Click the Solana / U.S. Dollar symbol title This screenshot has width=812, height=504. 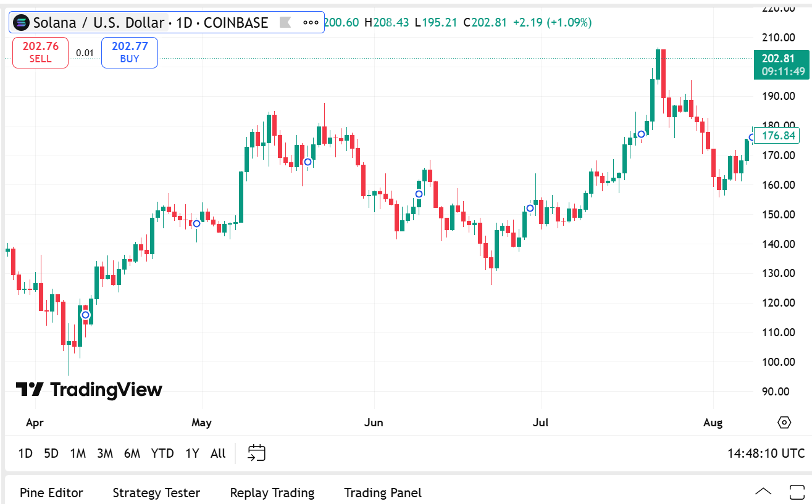(x=99, y=23)
